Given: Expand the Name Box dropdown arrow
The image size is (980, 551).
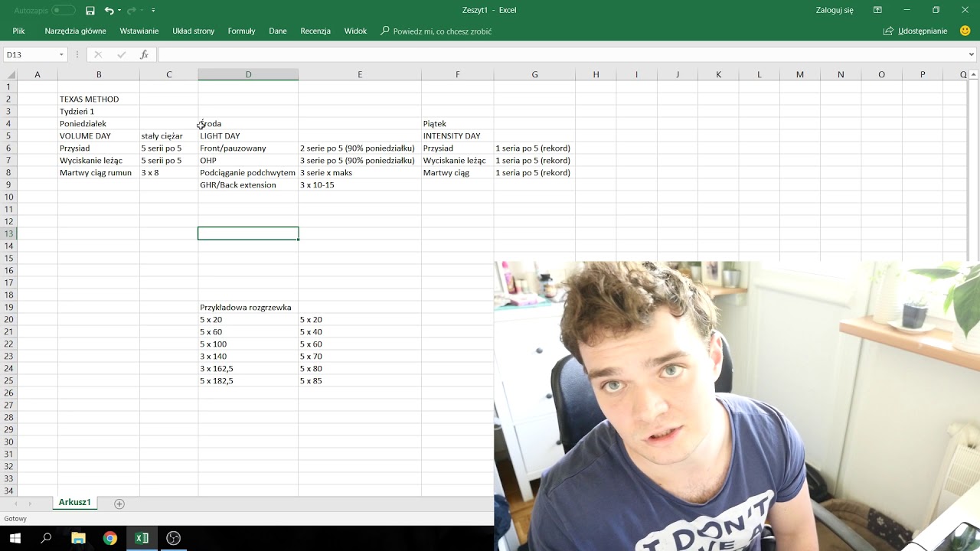Looking at the screenshot, I should 61,55.
